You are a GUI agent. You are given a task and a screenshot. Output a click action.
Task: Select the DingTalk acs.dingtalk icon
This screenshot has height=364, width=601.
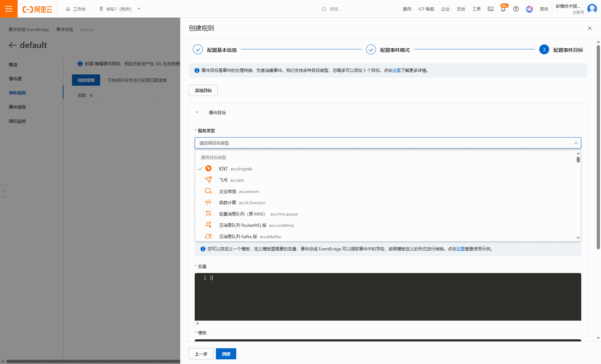point(208,169)
